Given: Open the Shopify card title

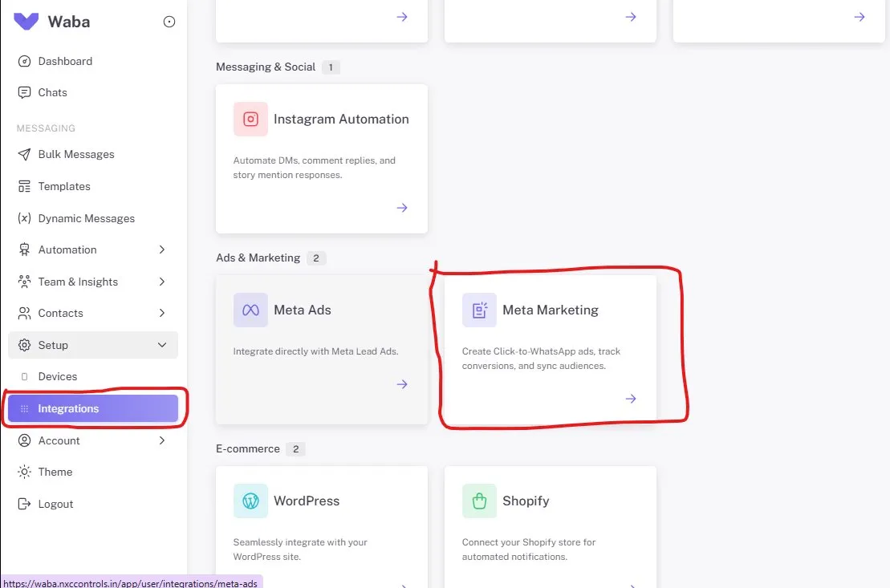Looking at the screenshot, I should pyautogui.click(x=526, y=501).
